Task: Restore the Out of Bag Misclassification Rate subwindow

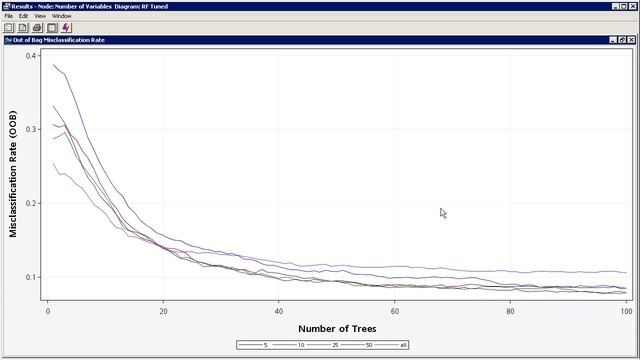Action: coord(622,40)
